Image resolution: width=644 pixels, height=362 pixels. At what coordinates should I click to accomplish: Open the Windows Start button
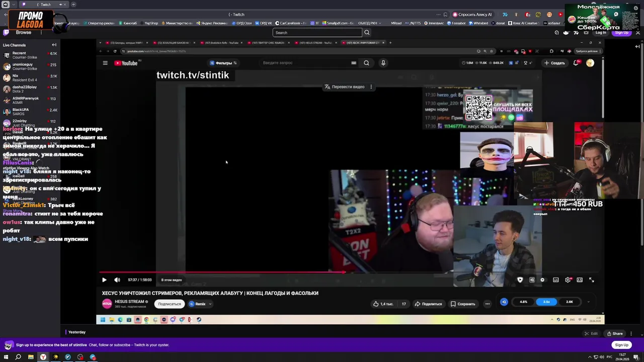point(6,357)
